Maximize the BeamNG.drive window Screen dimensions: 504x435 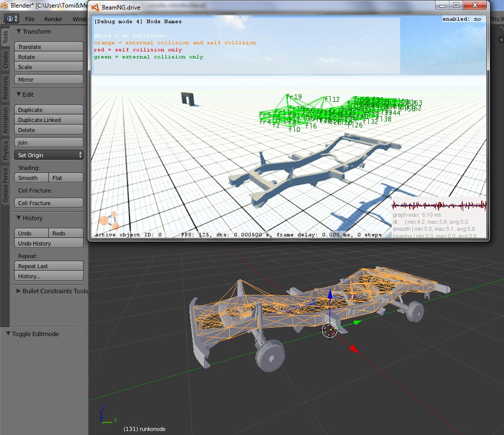[457, 5]
